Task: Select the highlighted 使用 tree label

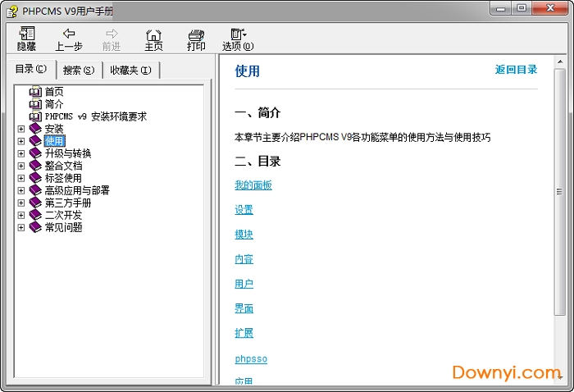Action: [x=55, y=141]
